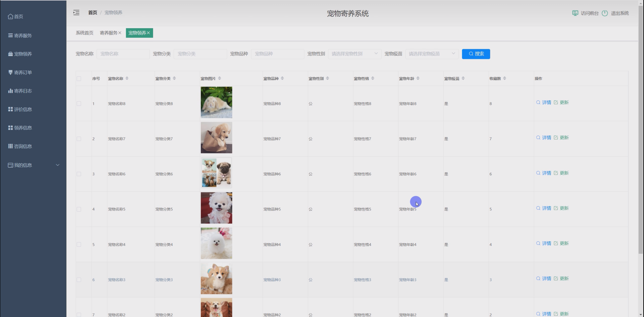
Task: Check the box for row 宠物名称2
Action: (79, 315)
